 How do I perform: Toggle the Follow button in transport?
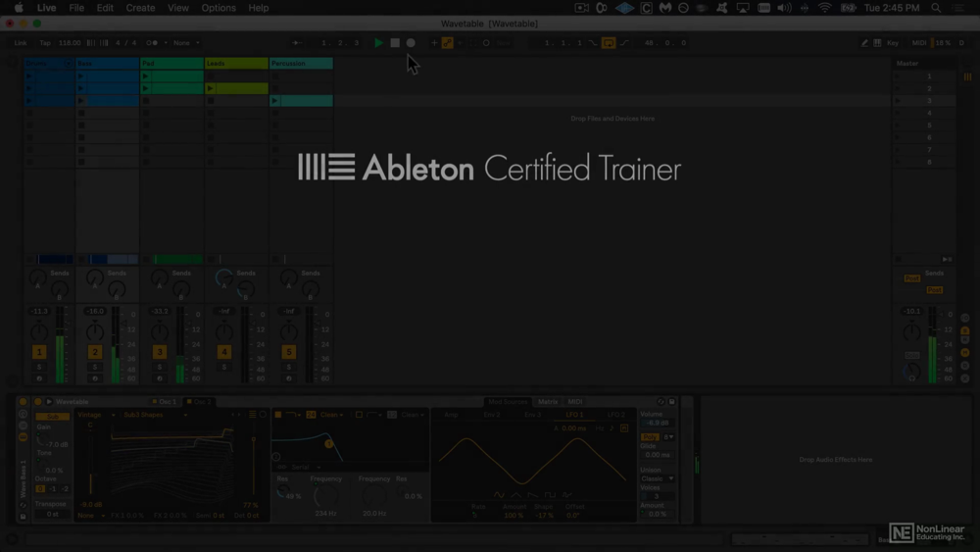(297, 43)
